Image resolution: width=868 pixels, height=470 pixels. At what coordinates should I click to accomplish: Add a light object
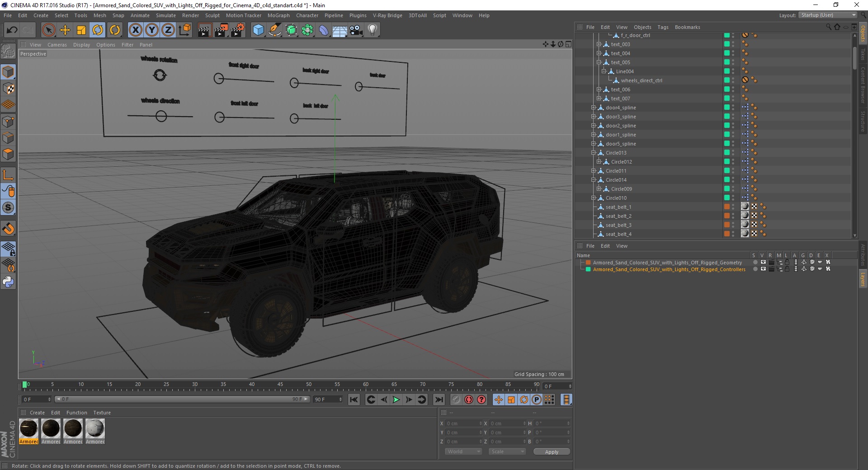pyautogui.click(x=372, y=30)
